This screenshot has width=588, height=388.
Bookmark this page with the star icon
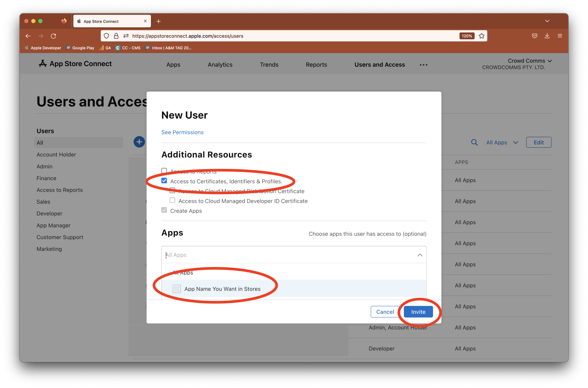coord(482,36)
